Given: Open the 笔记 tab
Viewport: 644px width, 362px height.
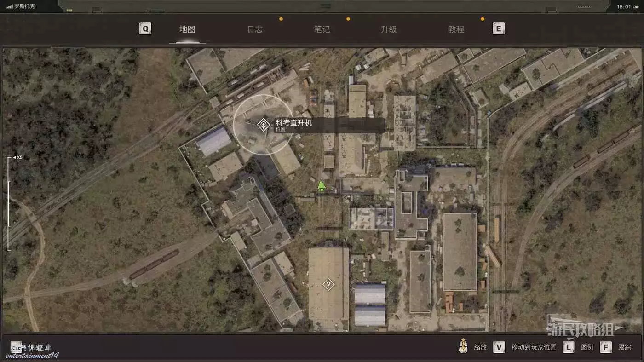Looking at the screenshot, I should (x=322, y=29).
